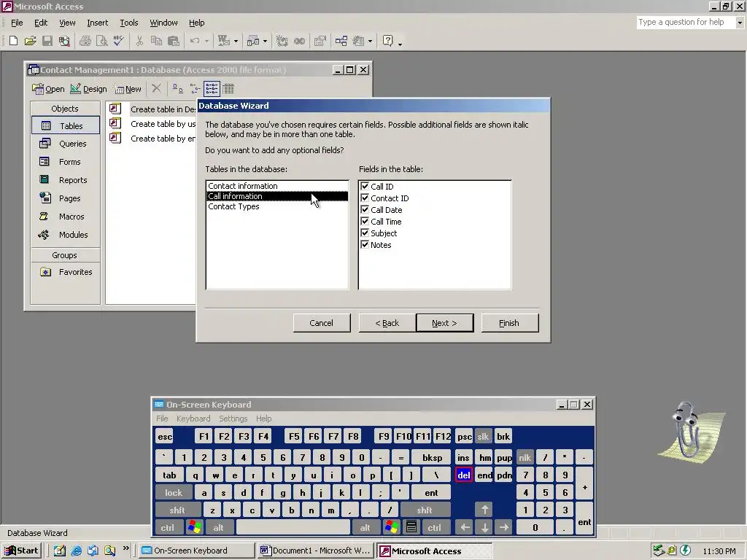Viewport: 747px width, 560px height.
Task: Click the New blank database toolbar icon
Action: [13, 41]
